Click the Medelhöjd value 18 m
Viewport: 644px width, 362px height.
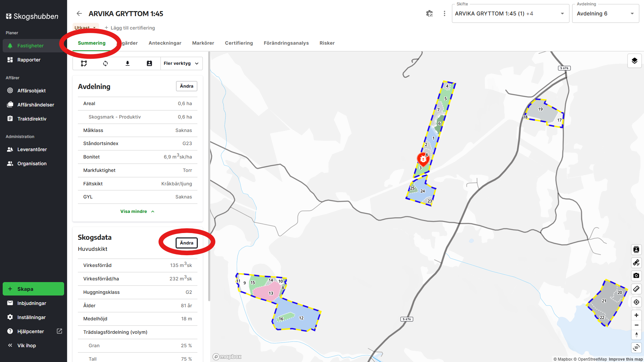(x=186, y=319)
